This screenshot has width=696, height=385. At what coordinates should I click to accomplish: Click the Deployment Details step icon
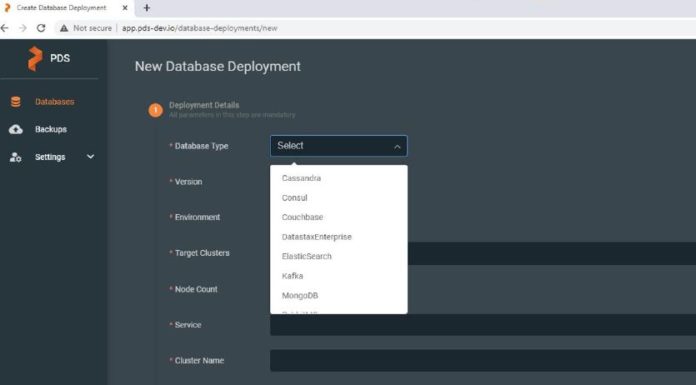155,110
